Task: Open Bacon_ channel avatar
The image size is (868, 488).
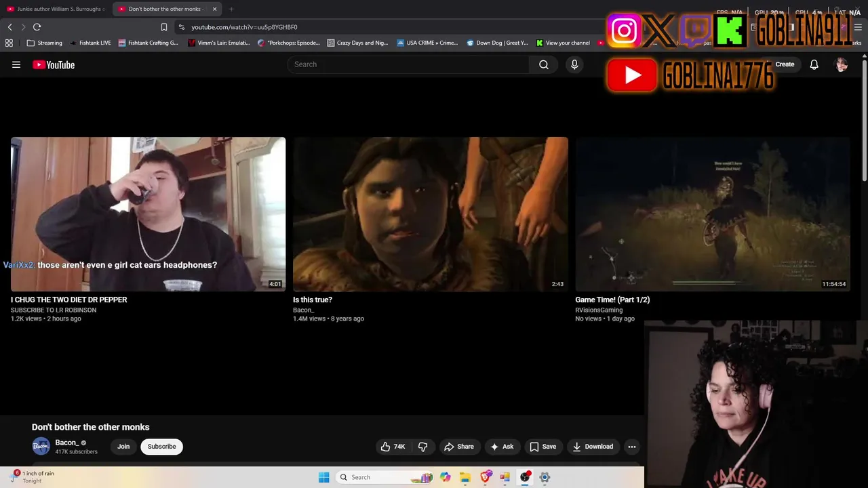Action: 41,446
